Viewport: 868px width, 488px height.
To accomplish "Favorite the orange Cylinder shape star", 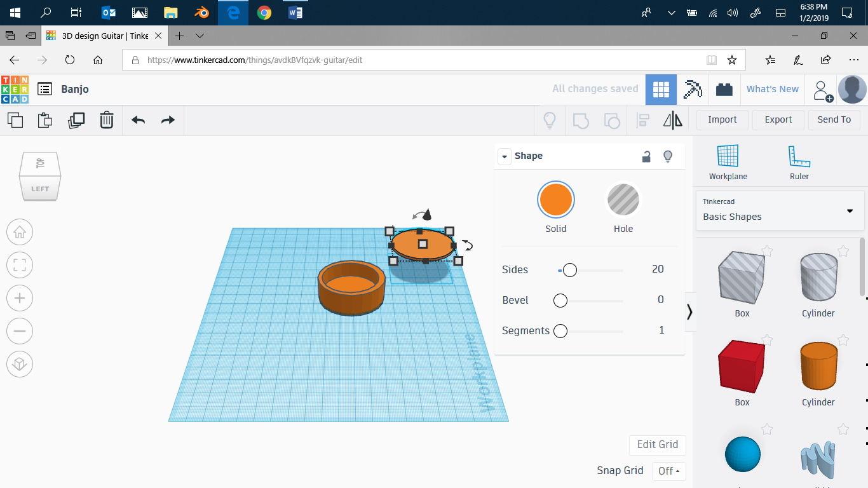I will pyautogui.click(x=843, y=340).
